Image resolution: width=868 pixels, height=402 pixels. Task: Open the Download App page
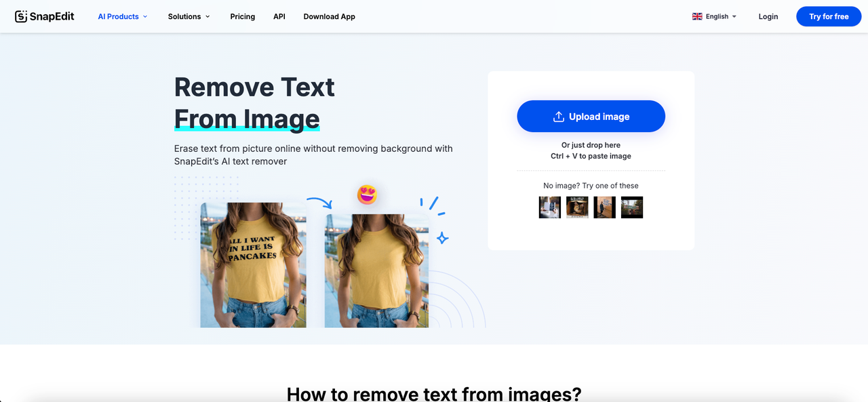(330, 16)
